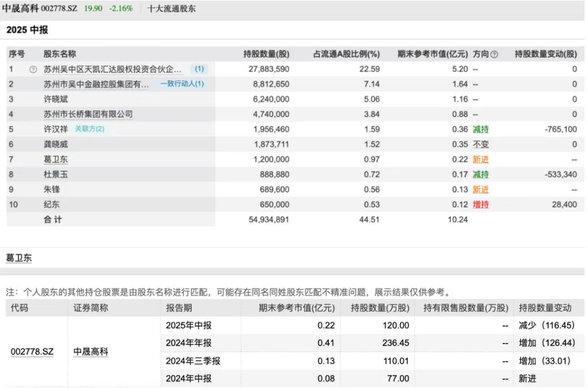Sort by 持股数量(股) column header

tap(267, 54)
